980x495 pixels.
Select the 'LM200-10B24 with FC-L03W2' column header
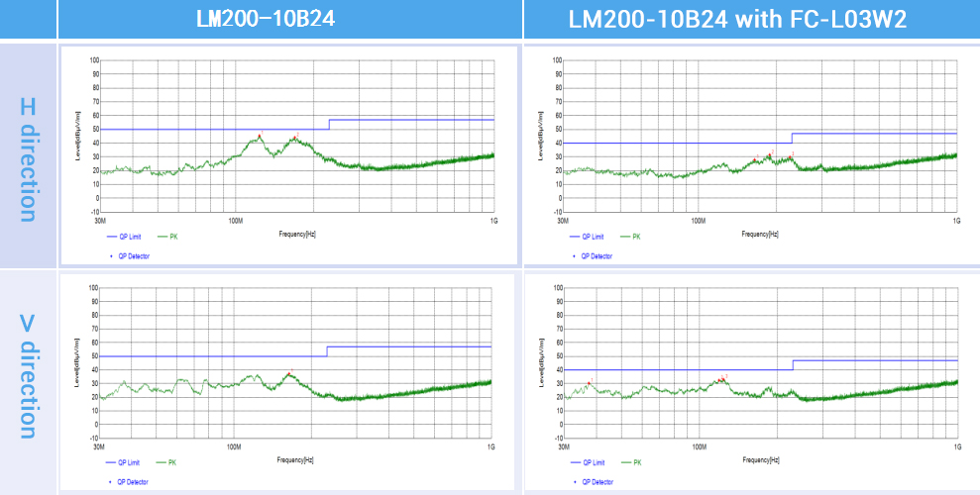tap(737, 19)
